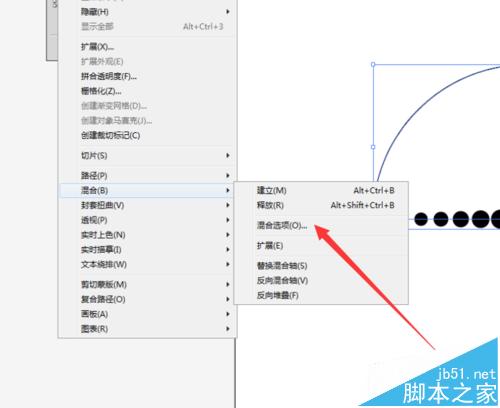The image size is (500, 408).
Task: Open the 实时描摹(I) submenu
Action: [x=147, y=249]
